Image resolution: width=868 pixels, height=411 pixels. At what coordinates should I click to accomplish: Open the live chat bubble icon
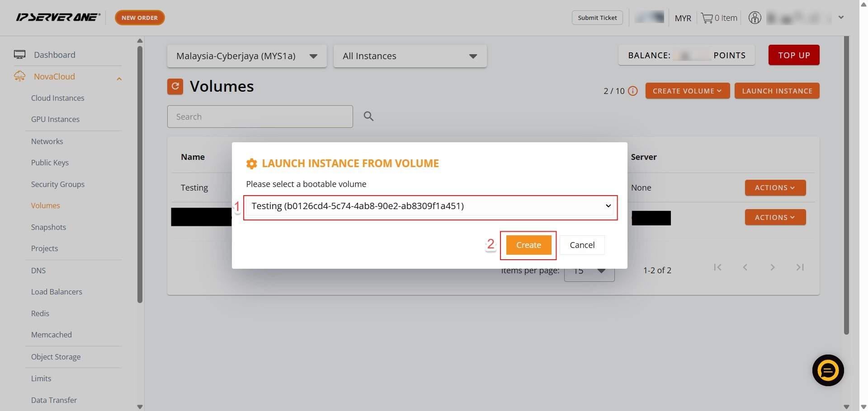pos(828,370)
